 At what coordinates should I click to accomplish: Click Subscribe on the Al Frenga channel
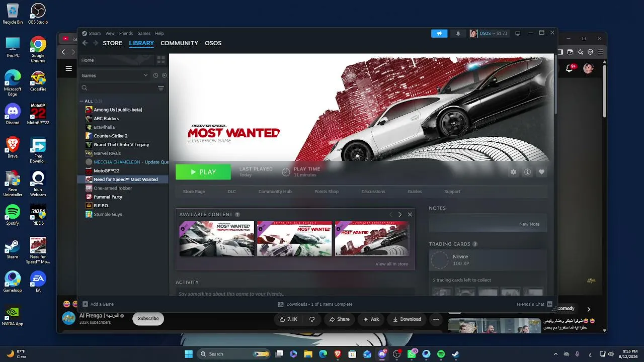coord(148,318)
